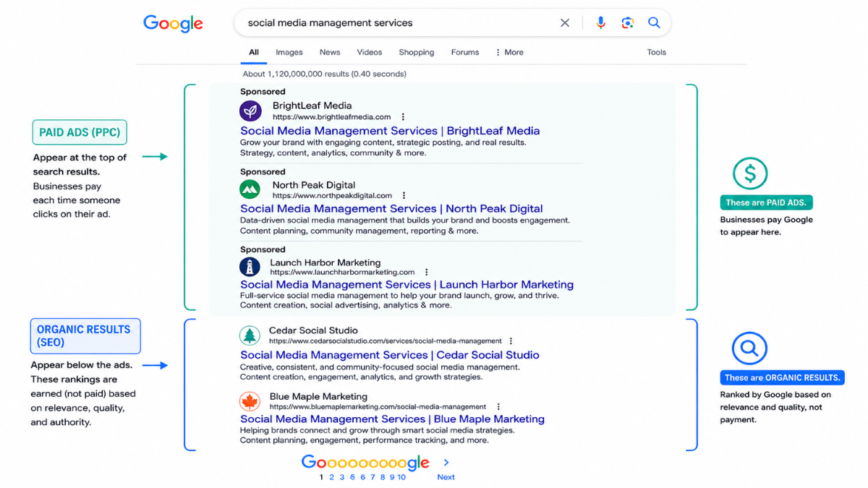Click the Gooooooooogle pagination logo
The width and height of the screenshot is (868, 488).
(x=365, y=463)
